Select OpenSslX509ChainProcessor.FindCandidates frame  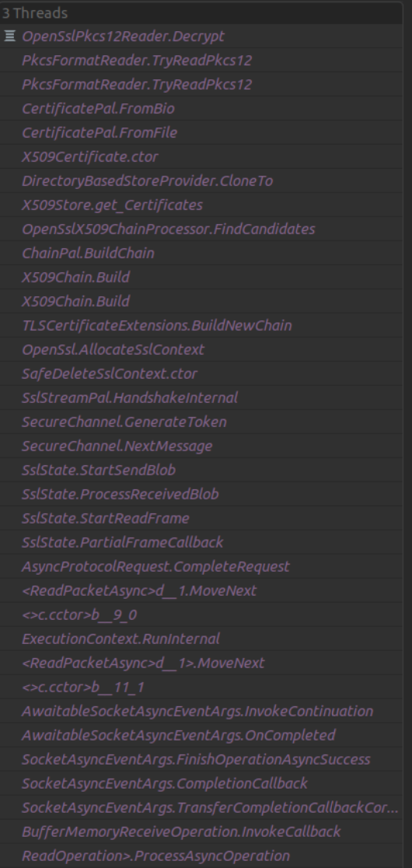(x=201, y=229)
